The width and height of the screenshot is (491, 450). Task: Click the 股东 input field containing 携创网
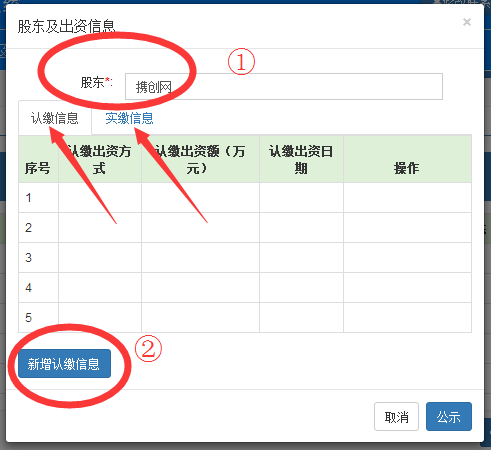(284, 87)
